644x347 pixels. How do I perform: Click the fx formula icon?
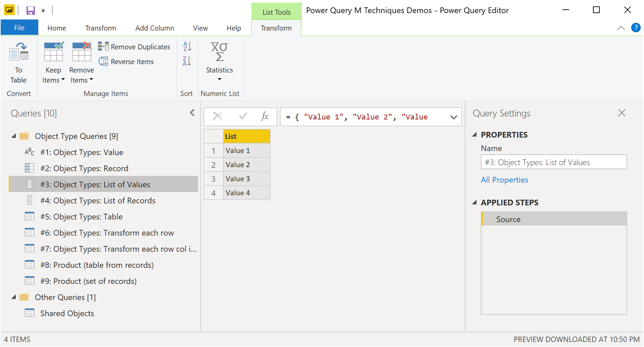(265, 116)
